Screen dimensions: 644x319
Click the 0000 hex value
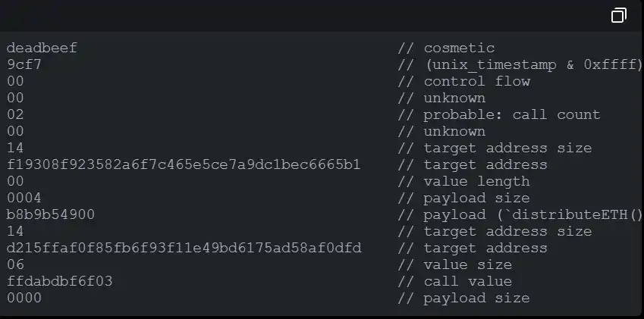pos(24,299)
